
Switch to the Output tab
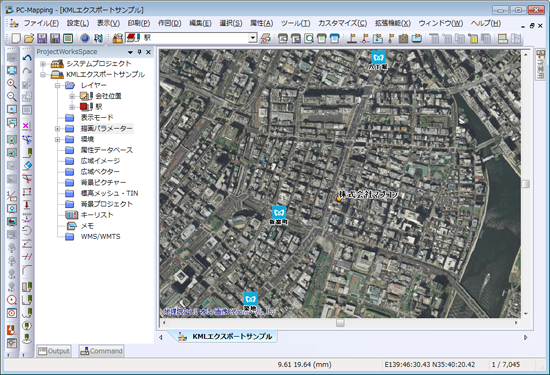tap(54, 351)
